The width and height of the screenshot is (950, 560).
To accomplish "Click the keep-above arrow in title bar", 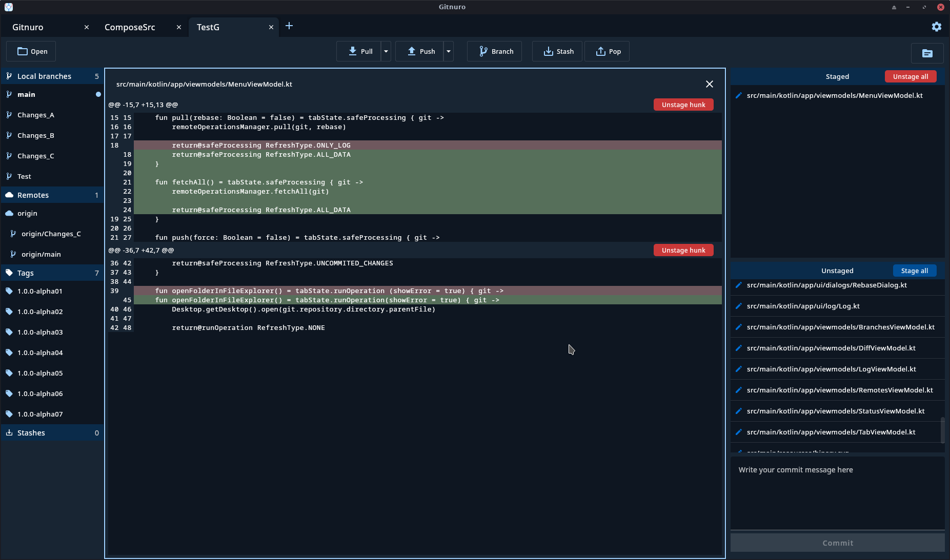I will click(894, 7).
